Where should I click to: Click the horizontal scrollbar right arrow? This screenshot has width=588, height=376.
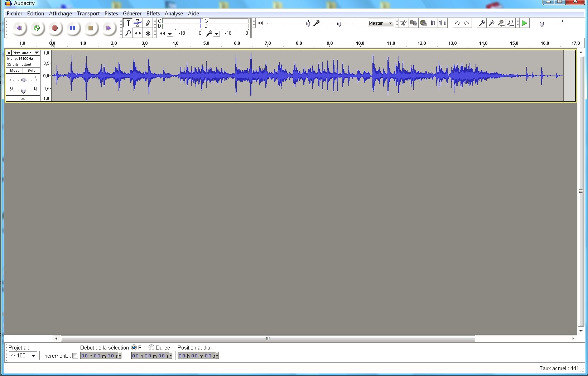tap(573, 338)
